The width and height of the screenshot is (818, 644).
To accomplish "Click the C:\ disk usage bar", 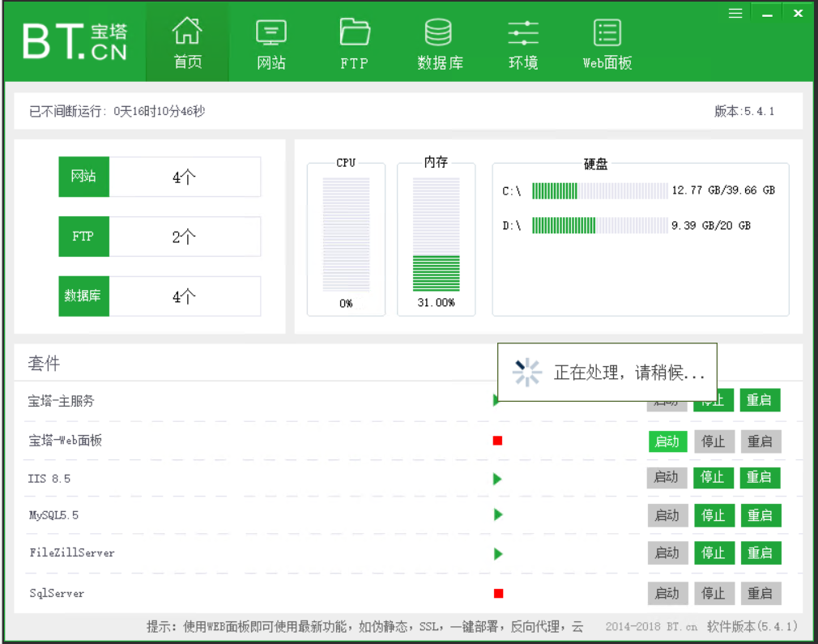I will click(600, 191).
